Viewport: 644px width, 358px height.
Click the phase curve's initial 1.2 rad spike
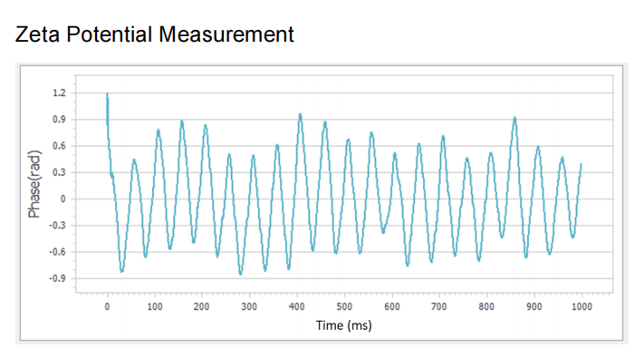pos(107,95)
